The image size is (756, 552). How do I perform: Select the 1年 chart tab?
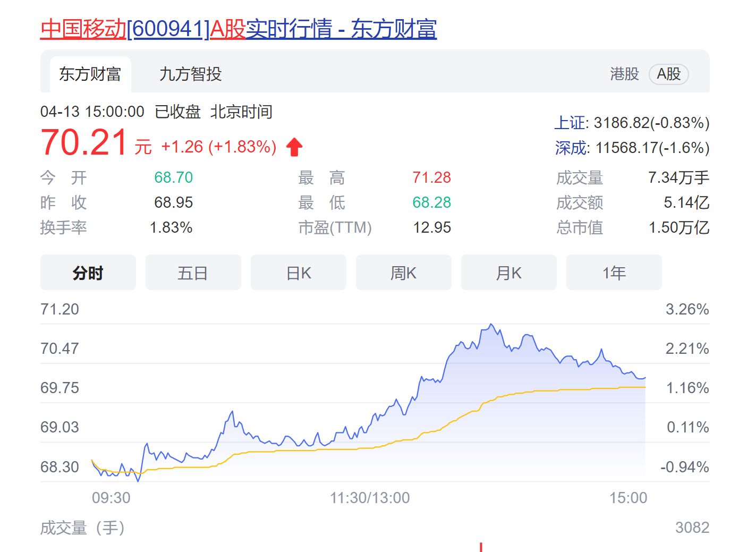click(614, 273)
